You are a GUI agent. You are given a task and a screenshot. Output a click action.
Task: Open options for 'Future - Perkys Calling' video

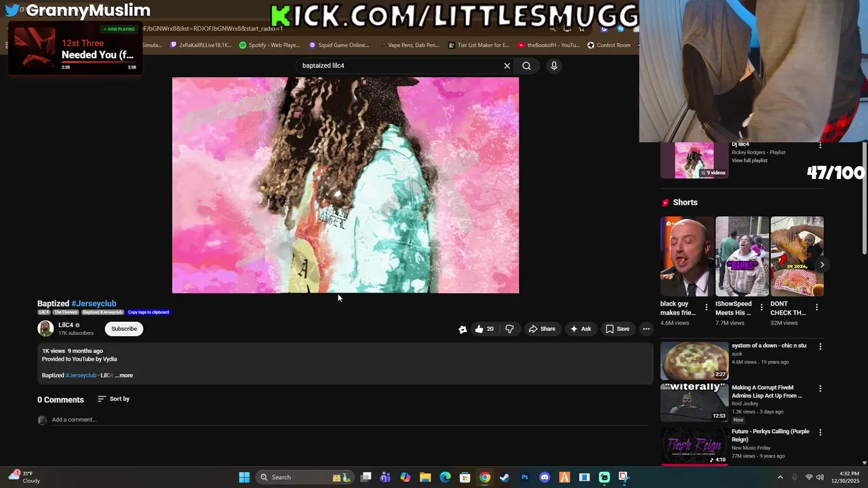(x=820, y=432)
